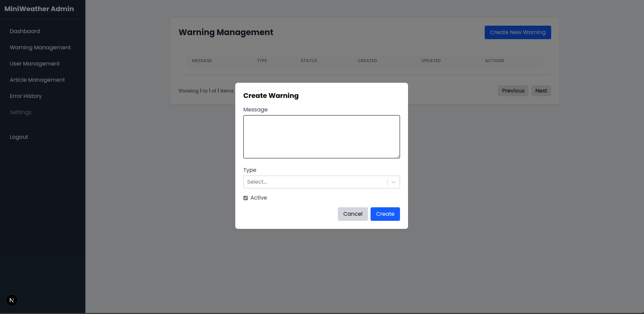The width and height of the screenshot is (644, 314).
Task: Click the UPDATED column header
Action: tap(431, 61)
